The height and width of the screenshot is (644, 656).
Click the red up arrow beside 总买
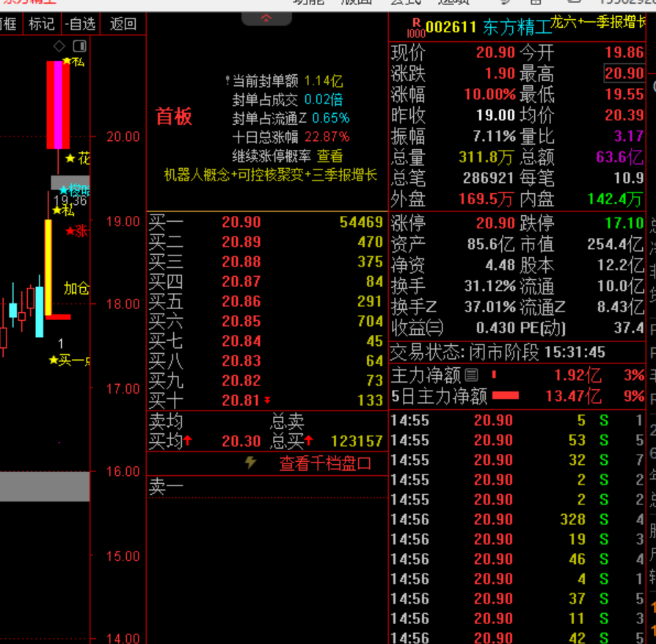tap(309, 440)
